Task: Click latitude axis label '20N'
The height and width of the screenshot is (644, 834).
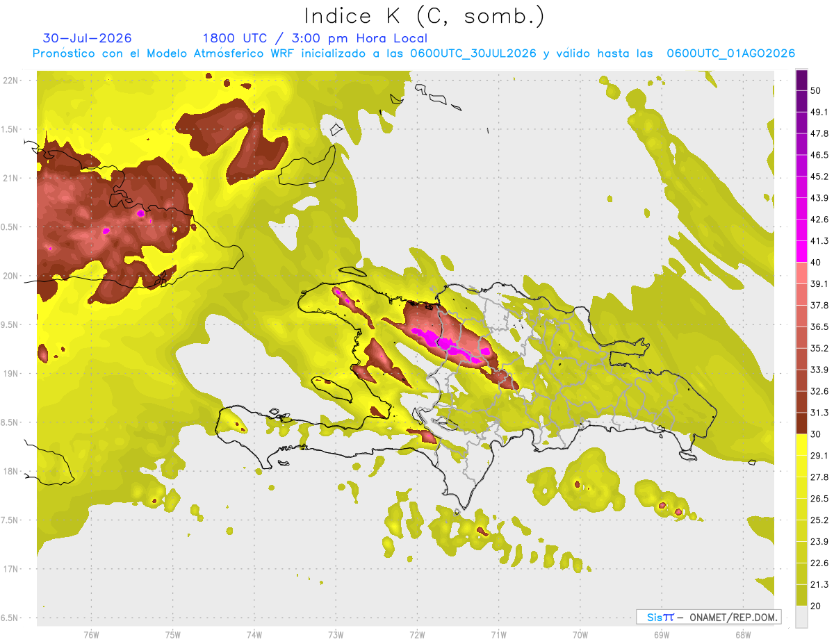Action: click(11, 276)
